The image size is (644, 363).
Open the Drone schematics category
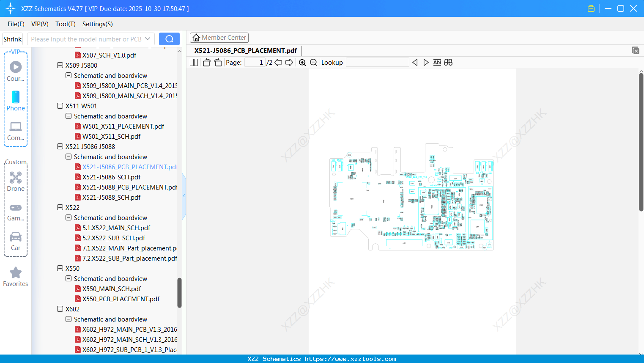tap(15, 181)
